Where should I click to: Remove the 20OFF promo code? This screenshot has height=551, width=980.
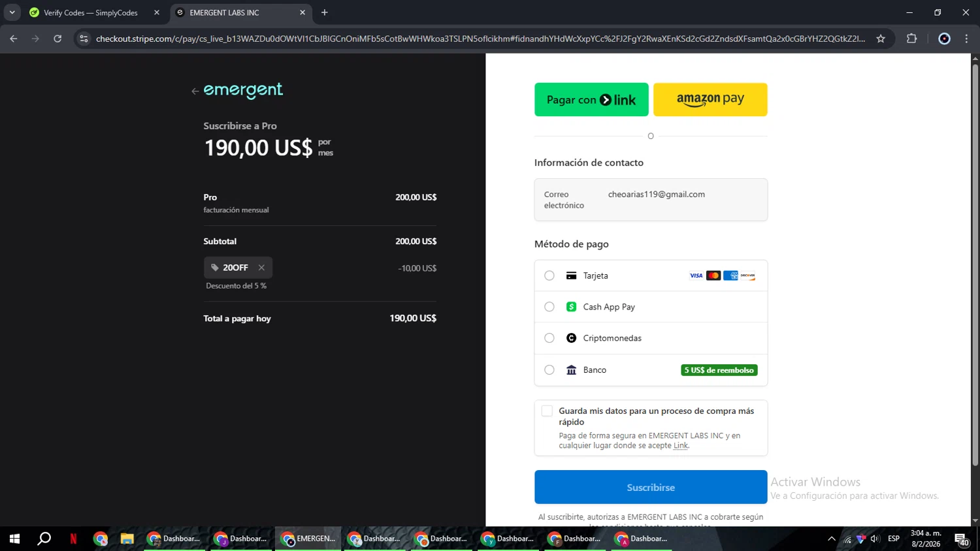coord(261,268)
